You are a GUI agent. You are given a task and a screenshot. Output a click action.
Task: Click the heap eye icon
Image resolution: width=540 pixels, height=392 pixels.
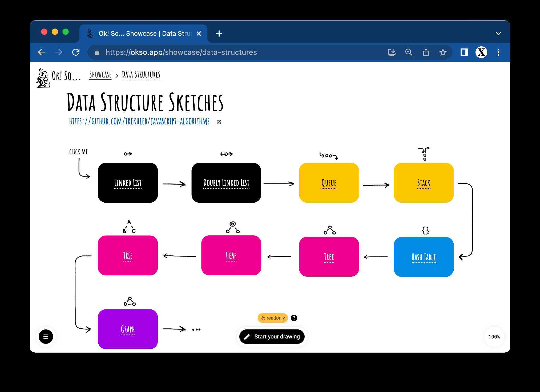[x=233, y=223]
